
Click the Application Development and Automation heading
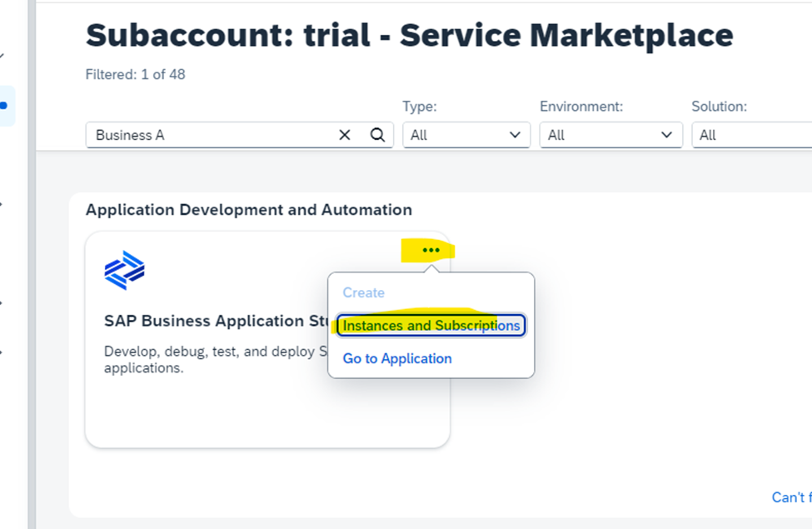[248, 210]
